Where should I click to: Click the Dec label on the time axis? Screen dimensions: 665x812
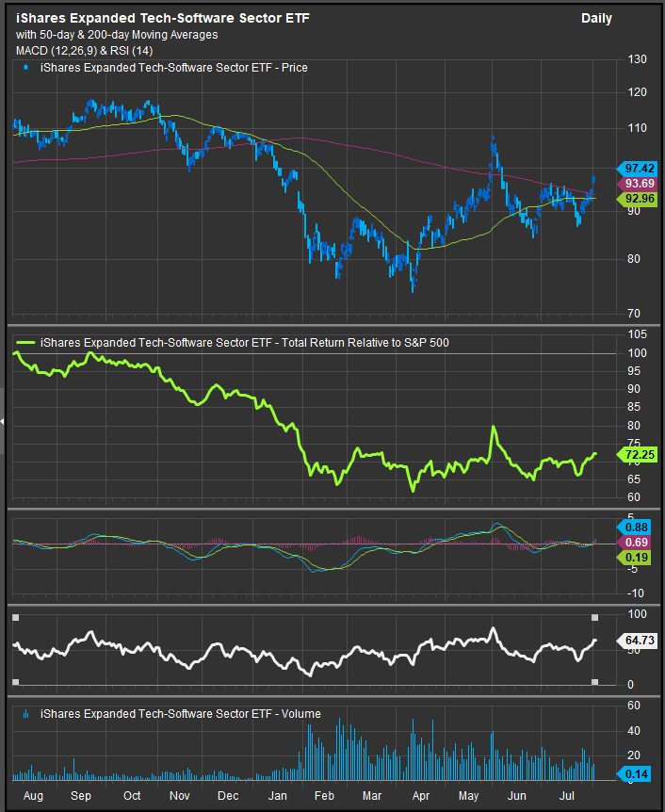228,796
